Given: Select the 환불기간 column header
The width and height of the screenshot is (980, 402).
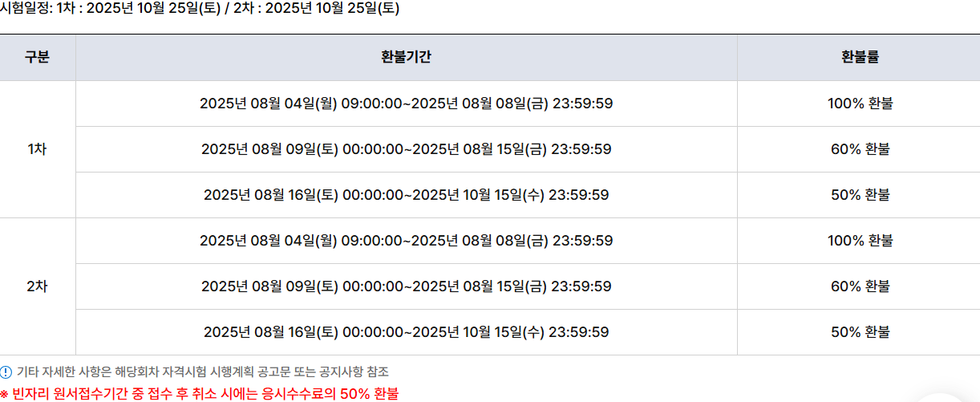Looking at the screenshot, I should click(407, 58).
